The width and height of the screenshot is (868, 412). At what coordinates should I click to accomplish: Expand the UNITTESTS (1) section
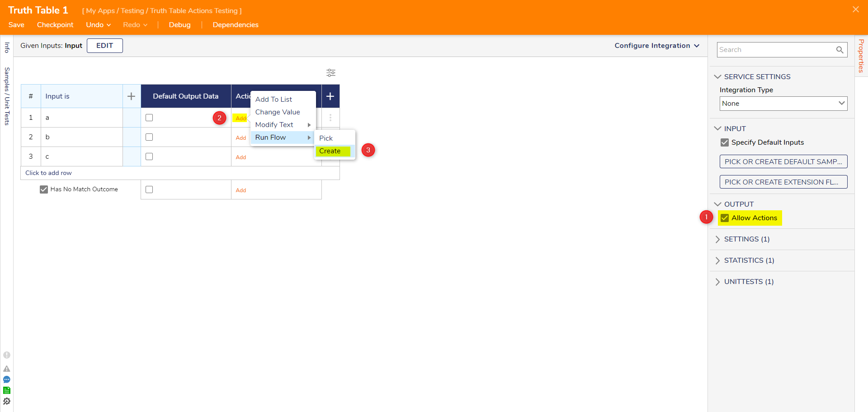(717, 282)
